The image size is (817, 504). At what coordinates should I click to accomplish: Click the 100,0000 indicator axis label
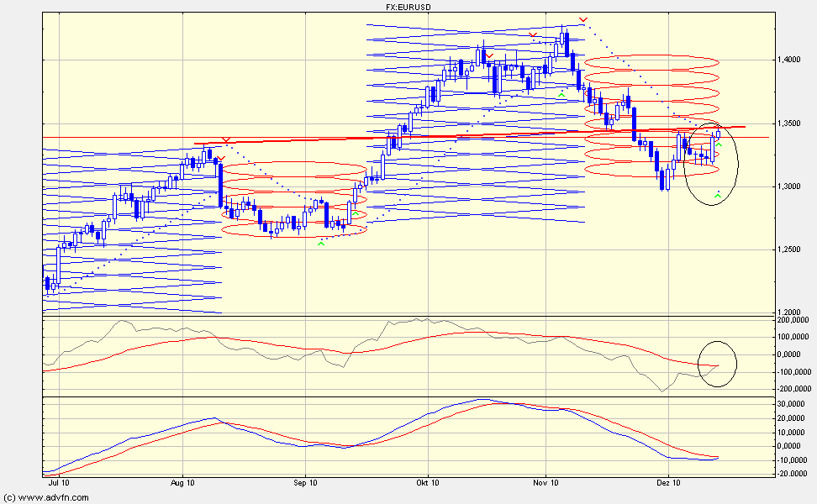point(793,337)
